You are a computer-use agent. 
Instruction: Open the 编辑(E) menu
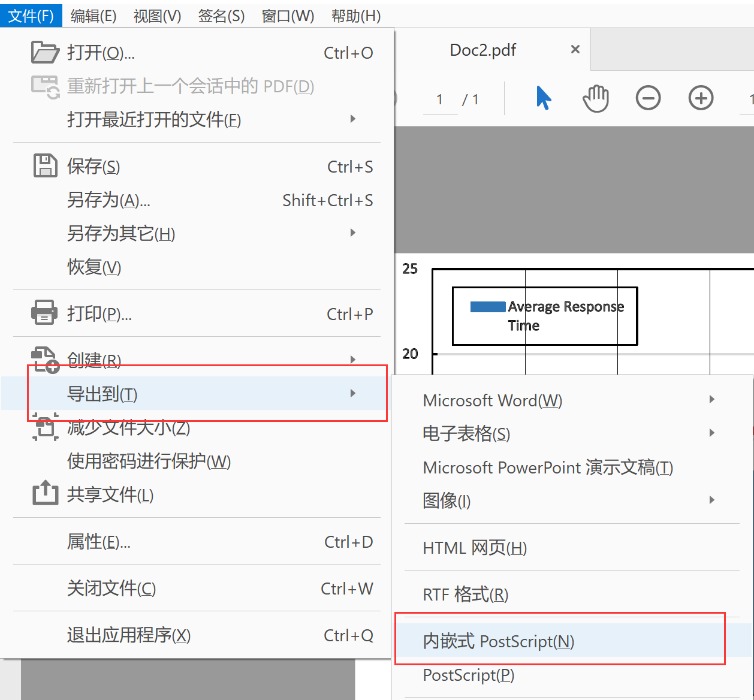click(94, 16)
